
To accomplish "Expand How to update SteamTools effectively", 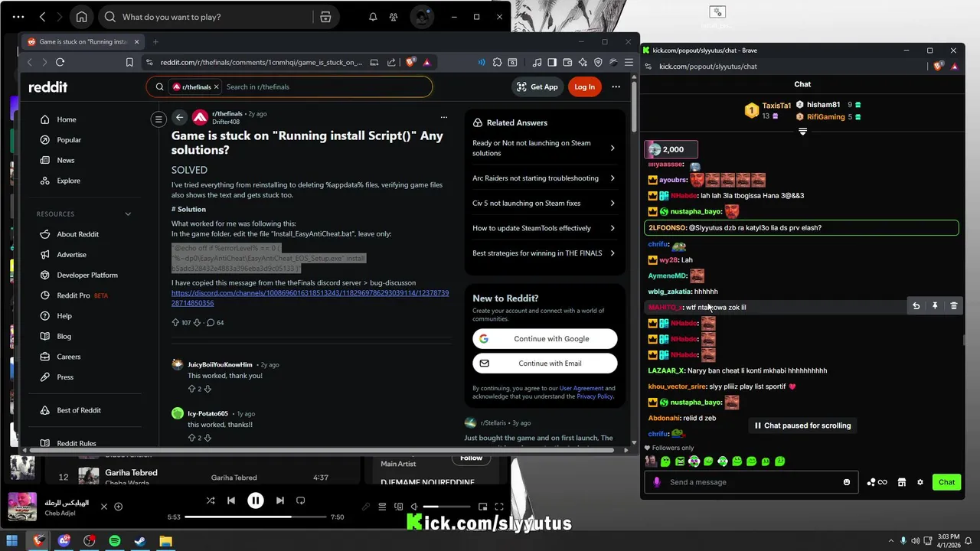I will pos(544,228).
